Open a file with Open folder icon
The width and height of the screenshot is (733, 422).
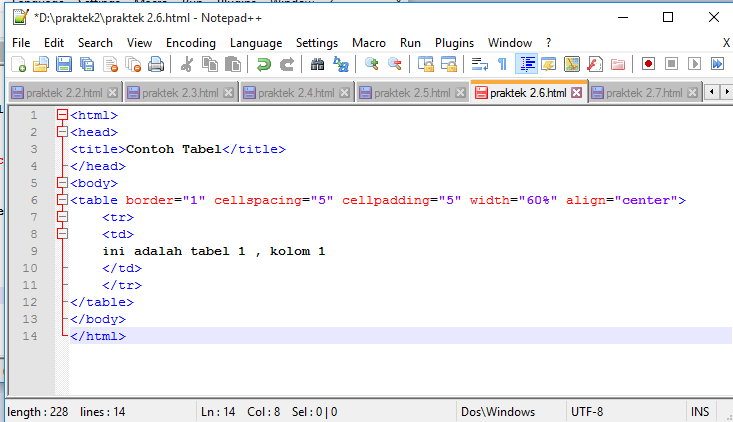click(41, 64)
